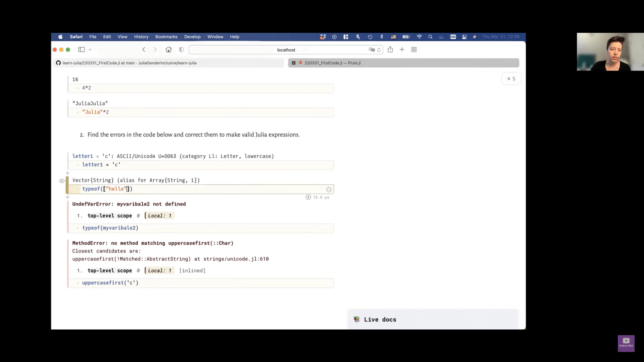Image resolution: width=644 pixels, height=362 pixels.
Task: Add a cell below the typeof hello cell
Action: pyautogui.click(x=68, y=197)
